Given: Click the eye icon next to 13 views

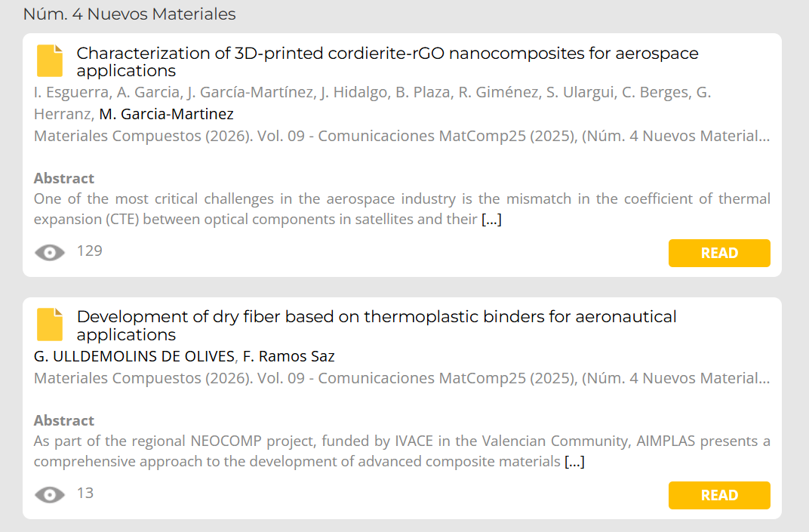Looking at the screenshot, I should (50, 495).
